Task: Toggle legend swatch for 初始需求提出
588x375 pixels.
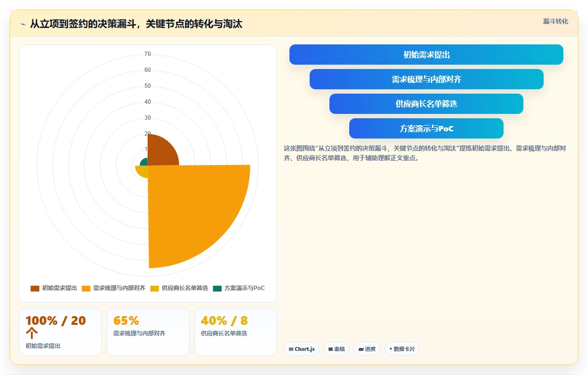Action: click(x=35, y=288)
